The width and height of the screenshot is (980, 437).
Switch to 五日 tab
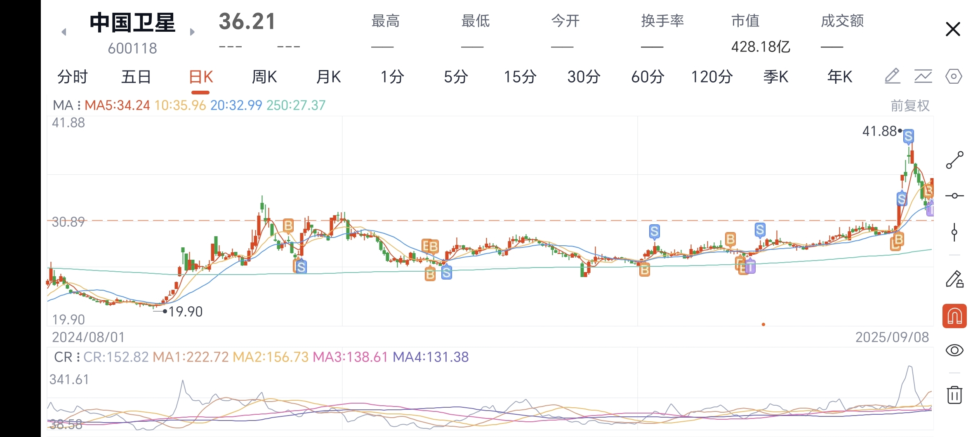click(136, 77)
